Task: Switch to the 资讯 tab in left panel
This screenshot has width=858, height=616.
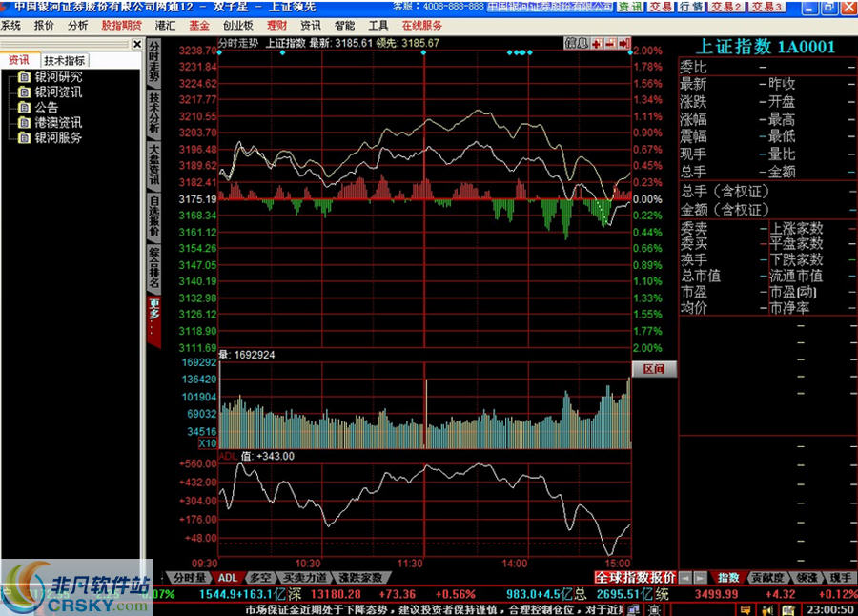Action: pos(19,60)
